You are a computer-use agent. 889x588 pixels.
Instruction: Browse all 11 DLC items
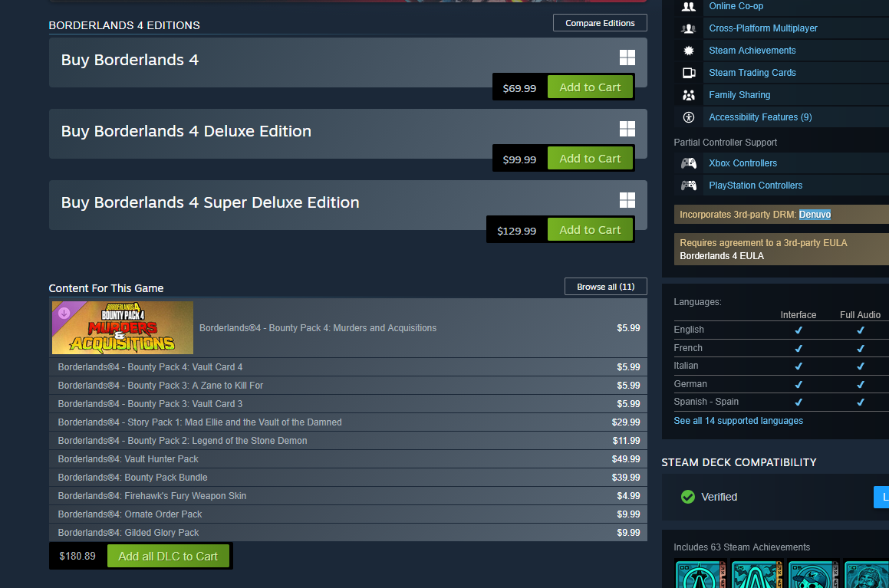pos(605,287)
